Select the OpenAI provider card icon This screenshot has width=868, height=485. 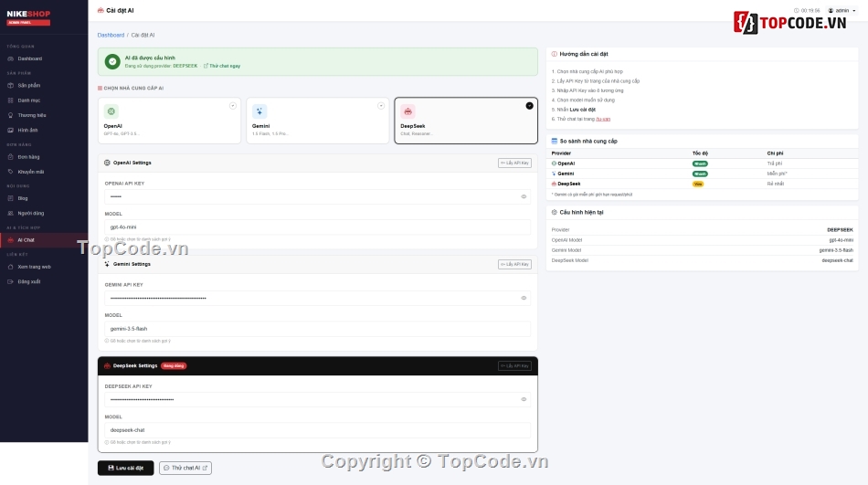(111, 111)
